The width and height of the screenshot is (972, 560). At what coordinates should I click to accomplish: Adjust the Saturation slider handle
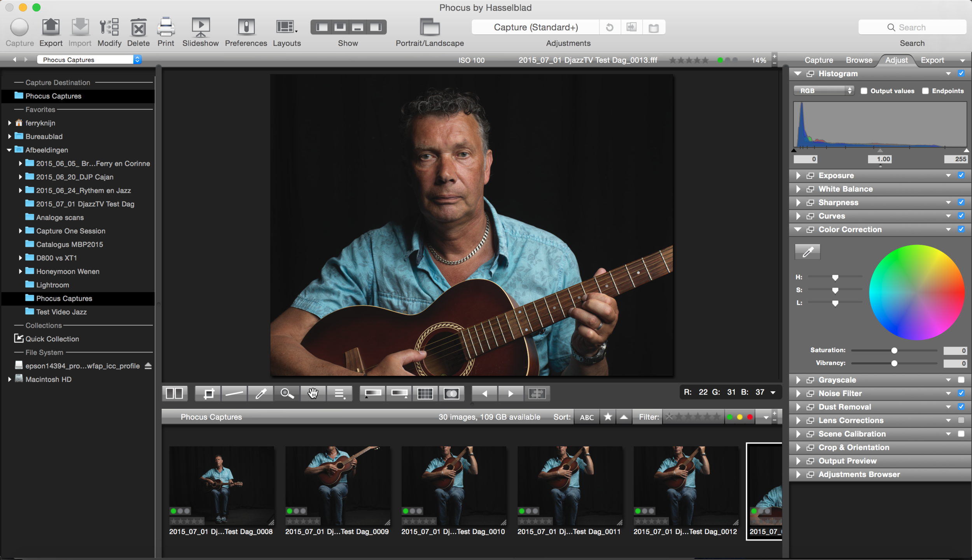click(894, 351)
